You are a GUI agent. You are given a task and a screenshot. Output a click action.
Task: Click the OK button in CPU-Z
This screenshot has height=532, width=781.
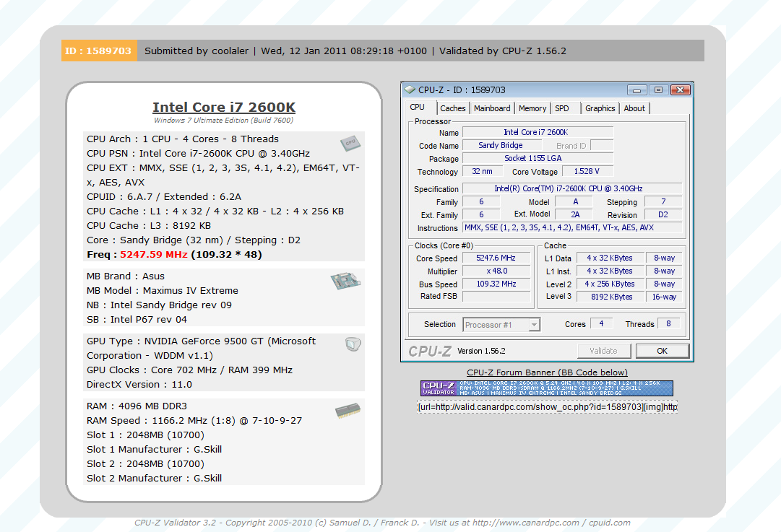point(662,351)
